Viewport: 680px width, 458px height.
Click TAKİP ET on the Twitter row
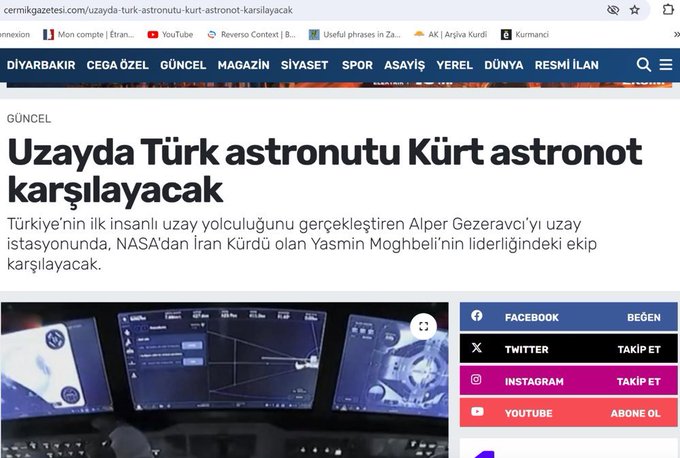click(639, 350)
